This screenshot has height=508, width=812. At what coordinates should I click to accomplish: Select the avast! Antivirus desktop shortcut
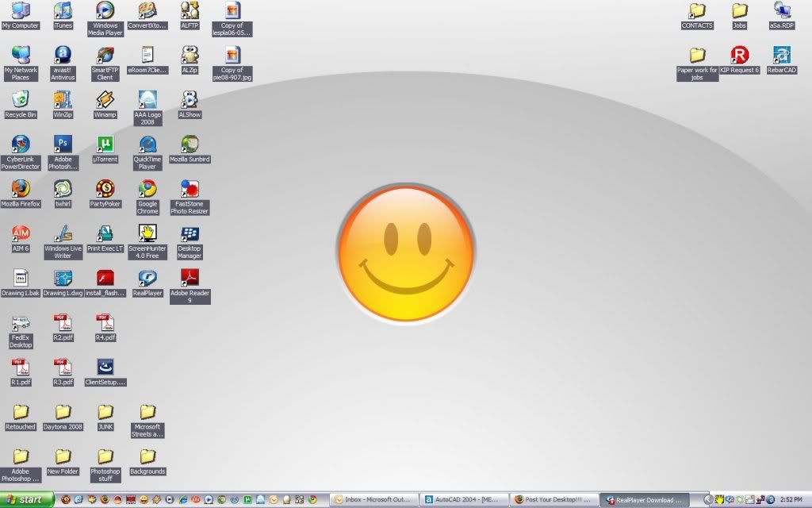[x=63, y=63]
